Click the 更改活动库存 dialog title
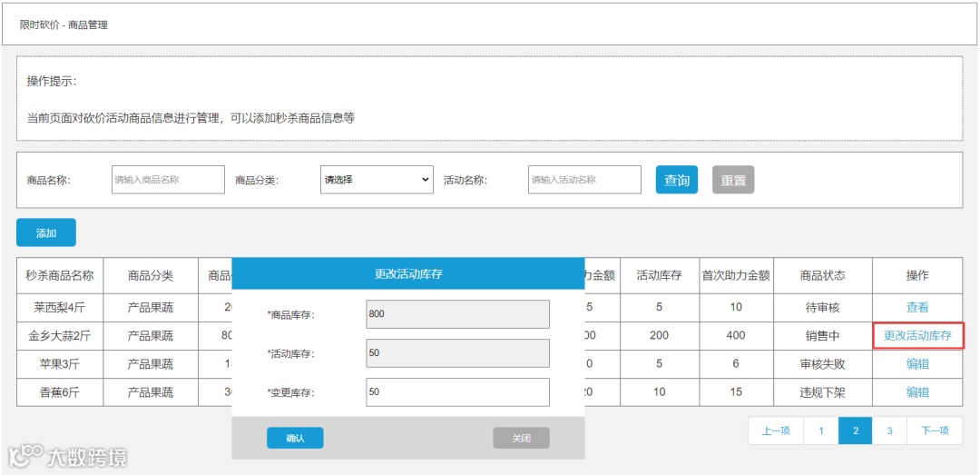980x475 pixels. point(408,273)
